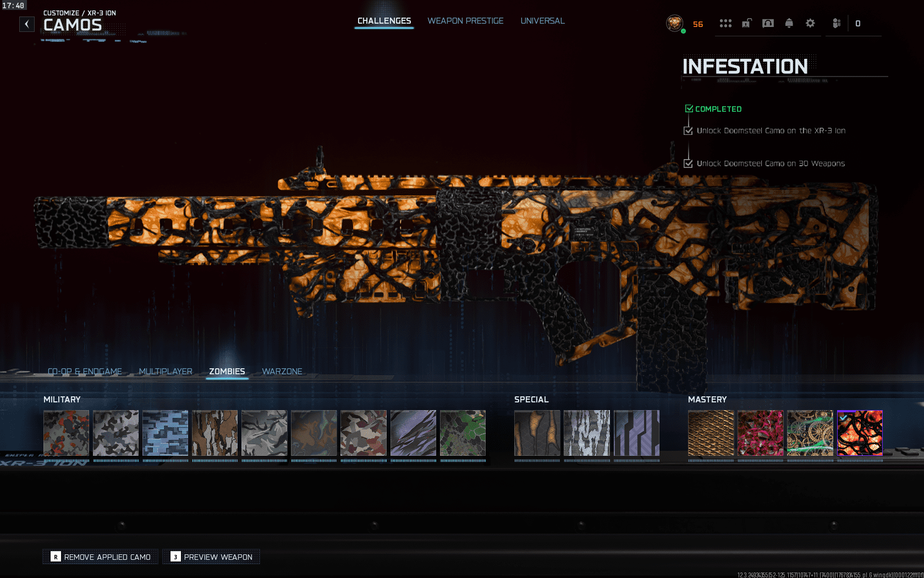Select the Multiplayer camo category tab
The image size is (924, 578).
pyautogui.click(x=166, y=372)
